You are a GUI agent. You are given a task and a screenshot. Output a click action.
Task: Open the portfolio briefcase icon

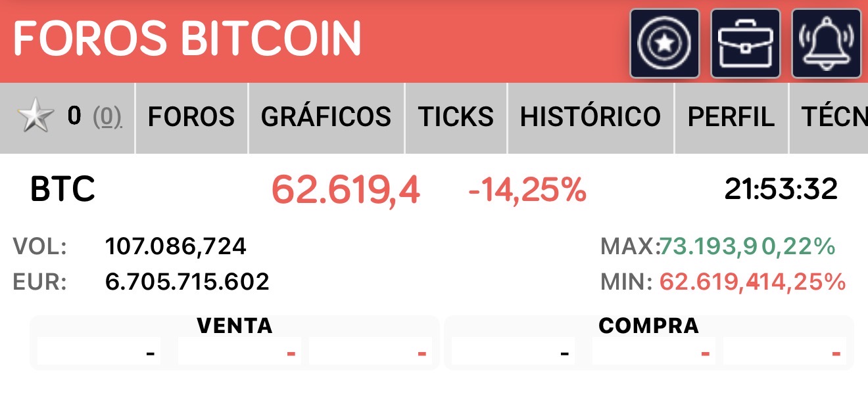pos(746,43)
